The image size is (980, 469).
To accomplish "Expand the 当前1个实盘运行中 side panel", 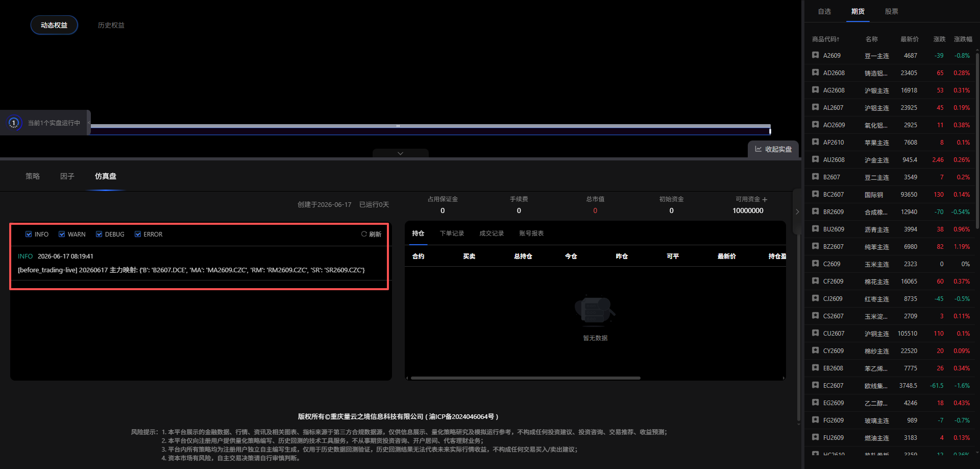I will click(x=89, y=123).
